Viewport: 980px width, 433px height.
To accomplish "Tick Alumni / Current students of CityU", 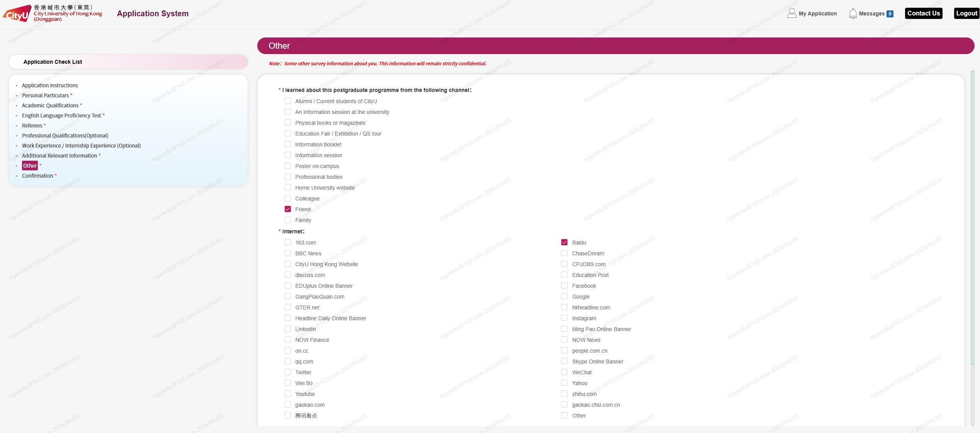I will (x=288, y=101).
